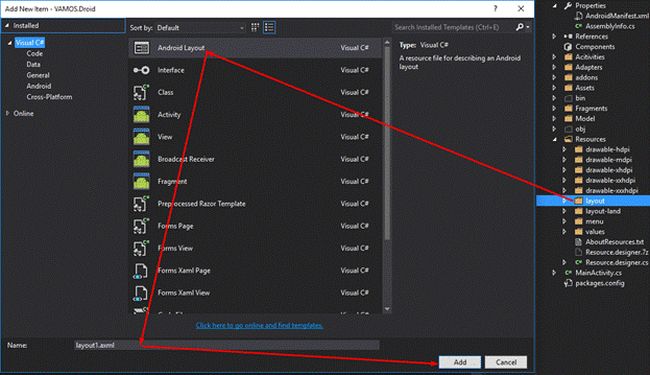Click the template list scrollbar thumb
This screenshot has width=650, height=375.
pos(387,143)
